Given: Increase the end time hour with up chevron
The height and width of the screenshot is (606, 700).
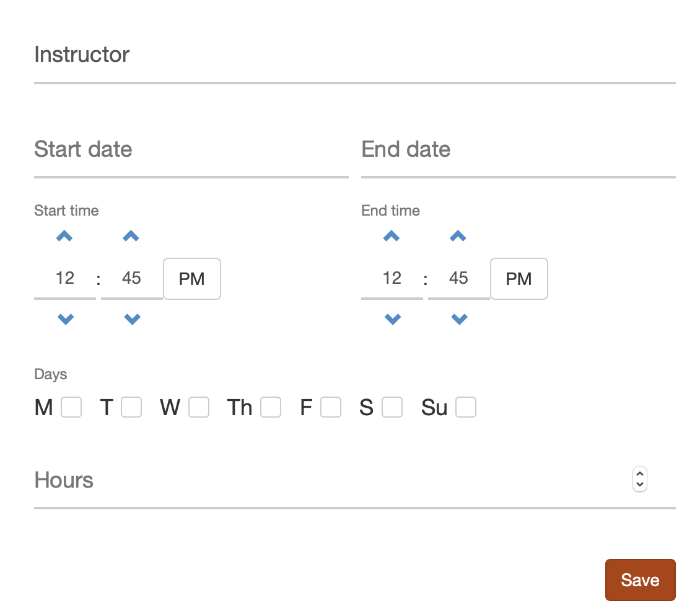Looking at the screenshot, I should tap(392, 236).
